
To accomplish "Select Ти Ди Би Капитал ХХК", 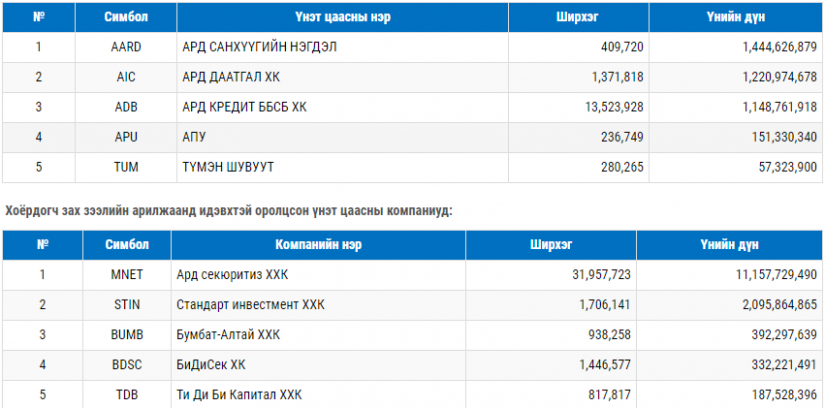I will click(x=239, y=395).
